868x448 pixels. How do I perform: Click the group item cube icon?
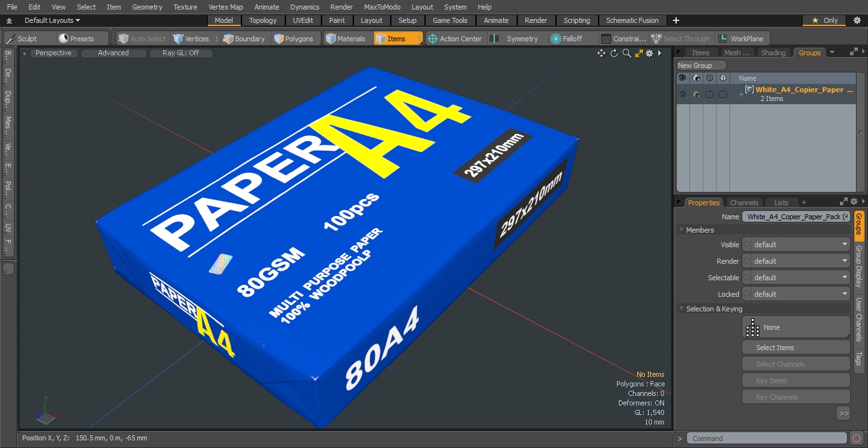750,90
